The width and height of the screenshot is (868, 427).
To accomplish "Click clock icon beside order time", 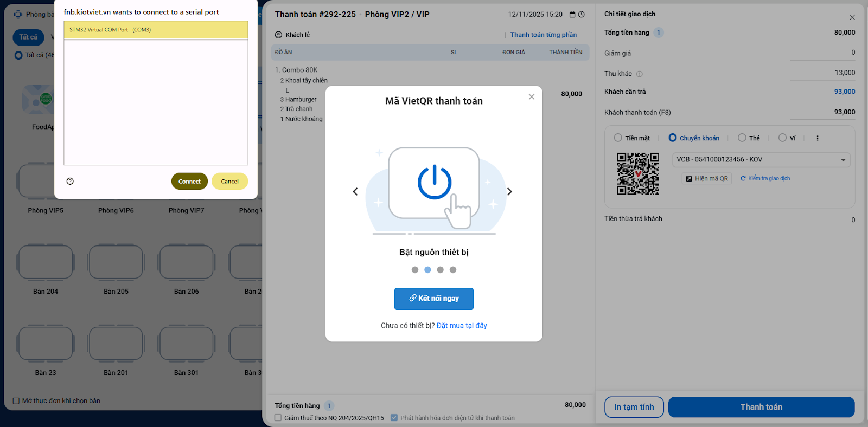I will (582, 15).
